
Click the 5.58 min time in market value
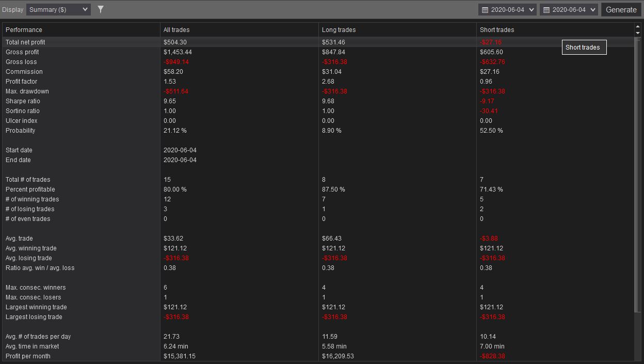[334, 346]
